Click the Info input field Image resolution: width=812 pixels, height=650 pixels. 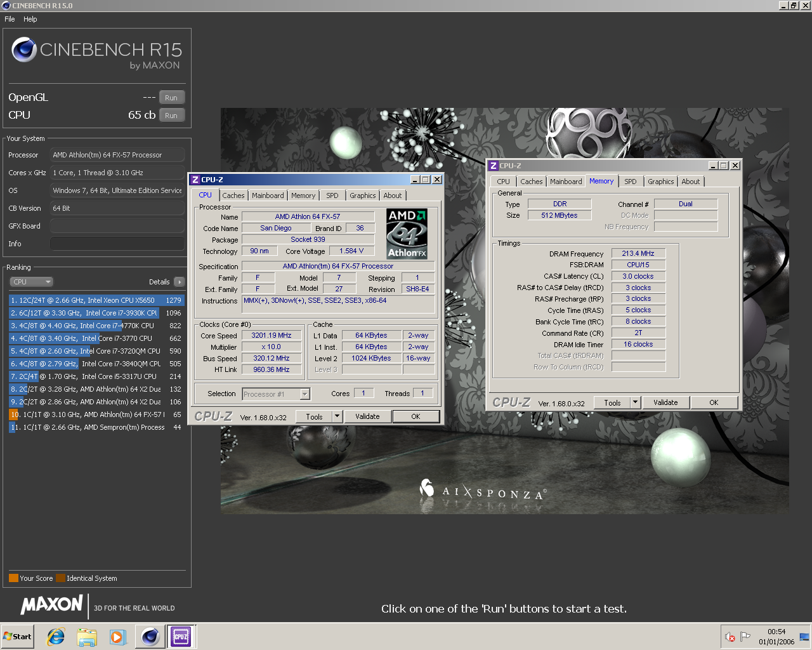pyautogui.click(x=117, y=244)
